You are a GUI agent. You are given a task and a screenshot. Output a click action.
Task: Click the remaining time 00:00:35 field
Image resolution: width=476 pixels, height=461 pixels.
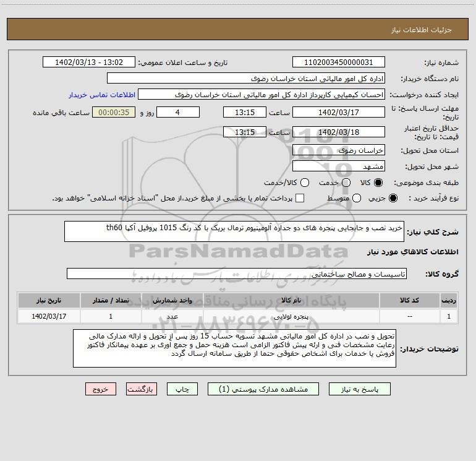[114, 112]
